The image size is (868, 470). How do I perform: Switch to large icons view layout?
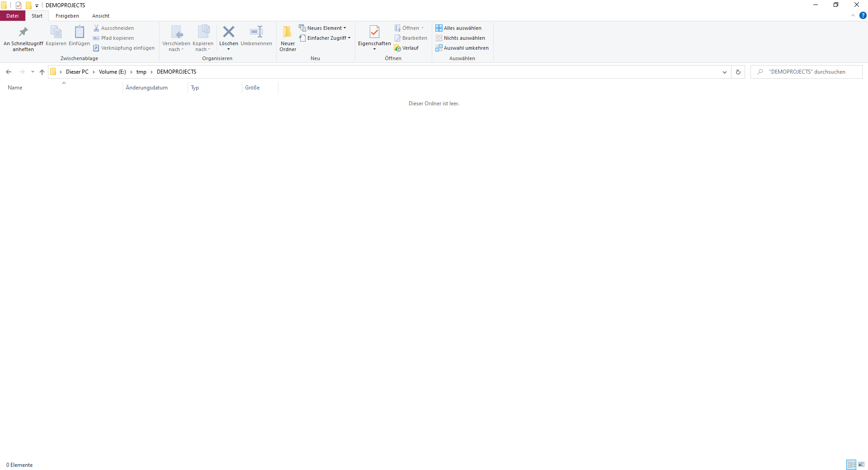pyautogui.click(x=861, y=465)
